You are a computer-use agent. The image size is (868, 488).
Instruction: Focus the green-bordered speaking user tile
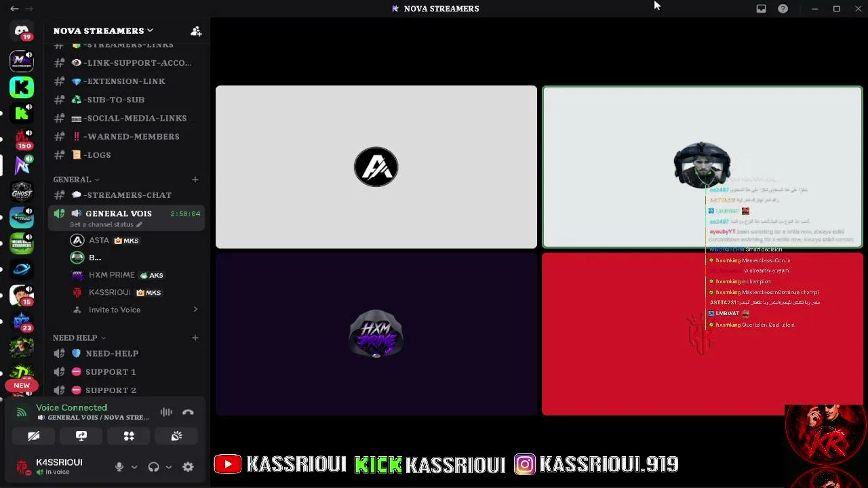tap(703, 167)
